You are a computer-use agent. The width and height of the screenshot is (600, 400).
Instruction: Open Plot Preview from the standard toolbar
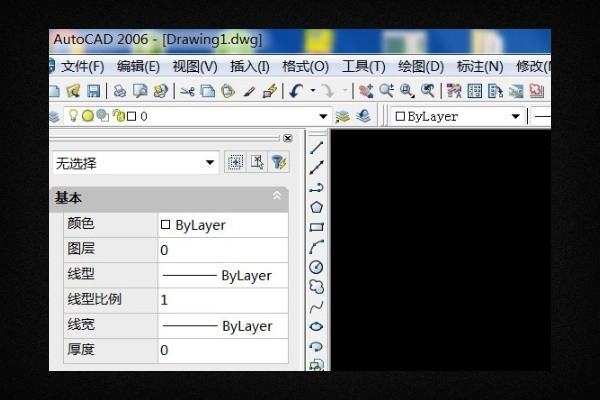coord(140,91)
